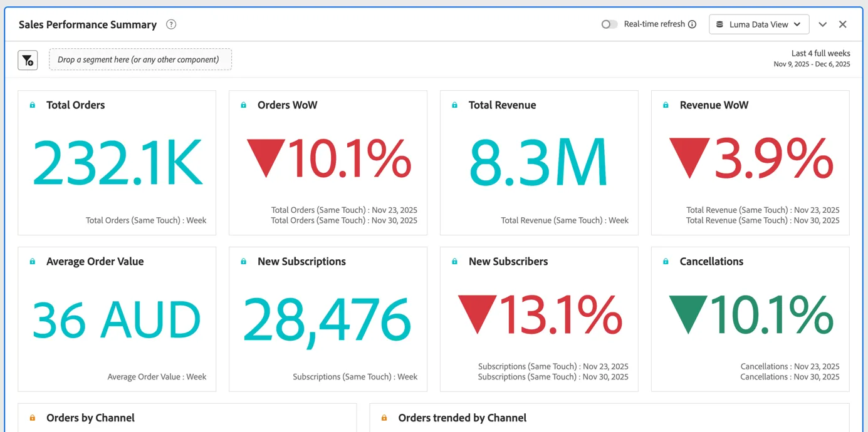Click the segment drop zone field
This screenshot has height=432, width=868.
(140, 59)
